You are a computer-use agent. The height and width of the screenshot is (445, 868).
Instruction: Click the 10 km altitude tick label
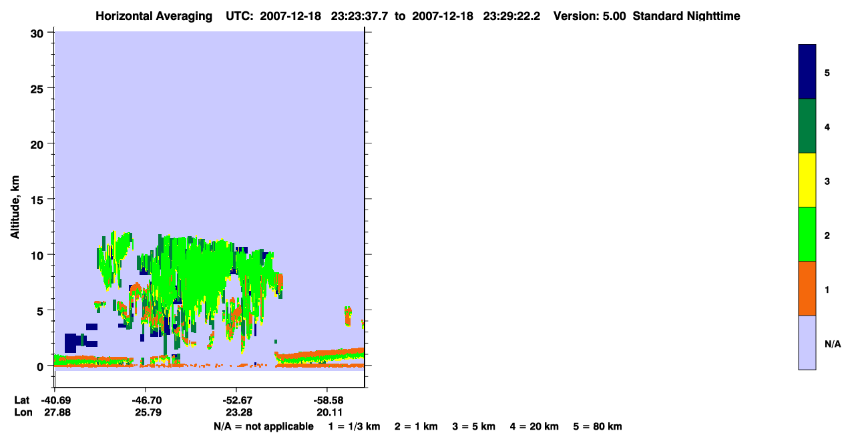click(39, 255)
